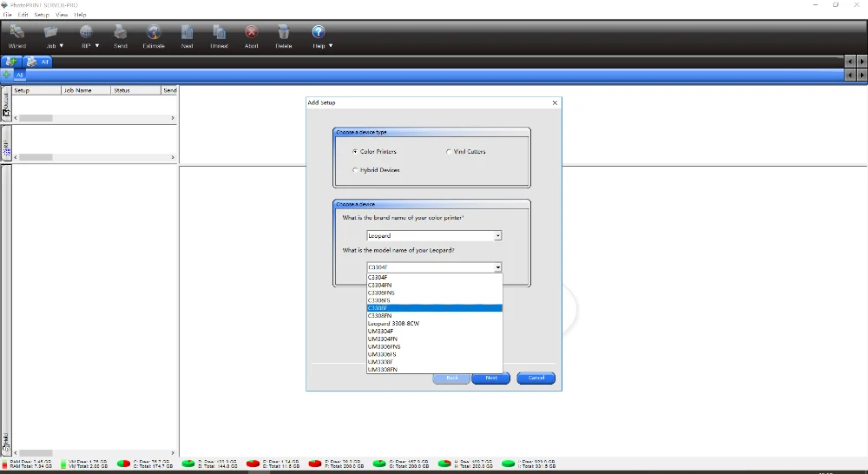Click right arrow of Output panel scrollbar

point(173,118)
